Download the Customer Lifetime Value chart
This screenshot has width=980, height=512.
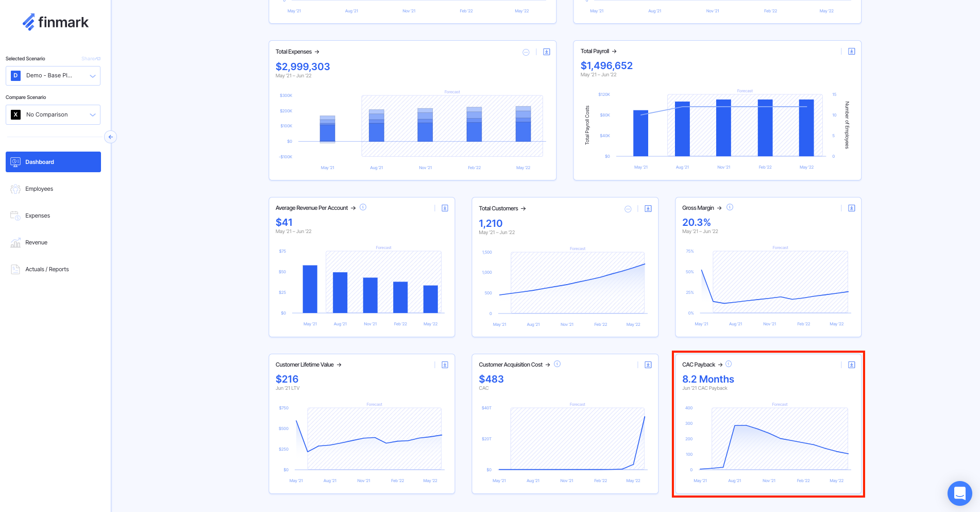pyautogui.click(x=445, y=365)
